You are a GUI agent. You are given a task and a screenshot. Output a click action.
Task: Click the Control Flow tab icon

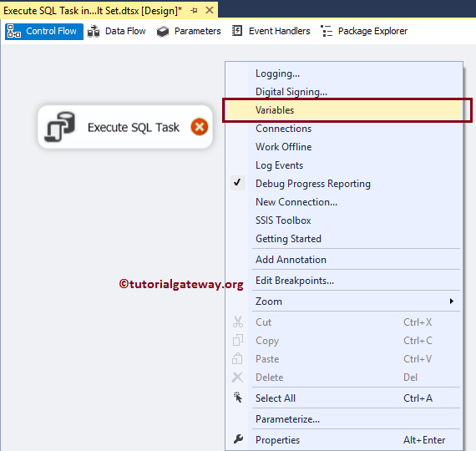[x=14, y=31]
